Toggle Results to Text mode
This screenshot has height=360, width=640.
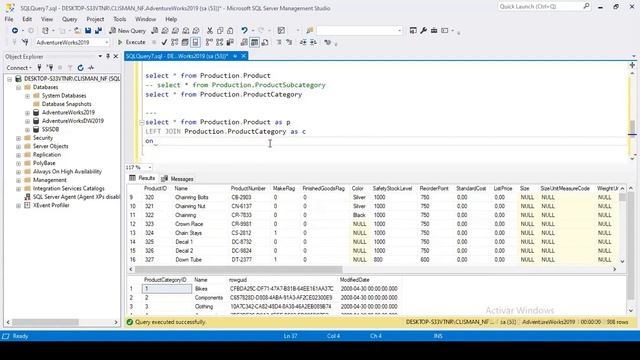(x=244, y=42)
